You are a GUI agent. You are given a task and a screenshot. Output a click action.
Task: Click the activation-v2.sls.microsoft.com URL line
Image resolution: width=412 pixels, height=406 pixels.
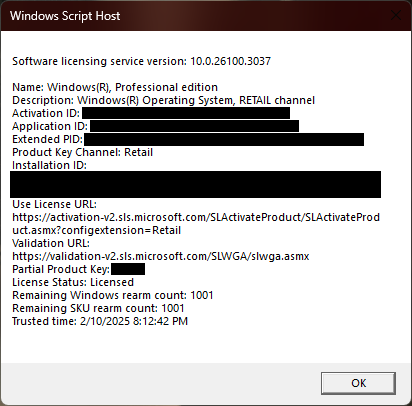(x=196, y=217)
